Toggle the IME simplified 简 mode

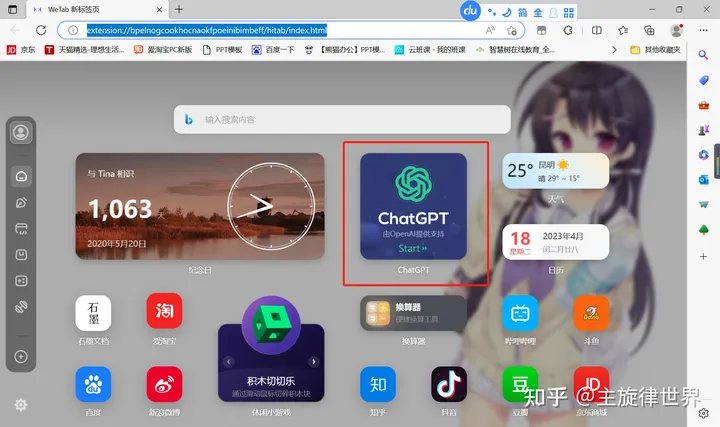(523, 12)
